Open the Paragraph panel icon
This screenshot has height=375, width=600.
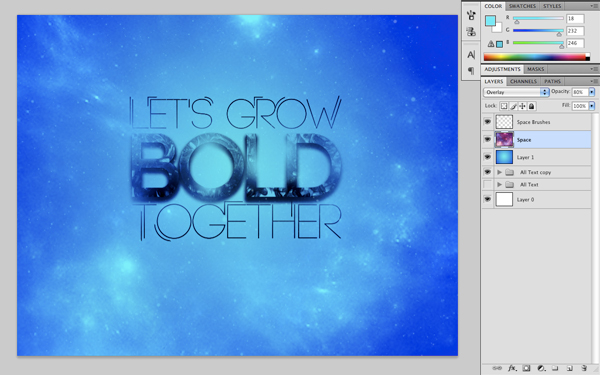tap(471, 71)
